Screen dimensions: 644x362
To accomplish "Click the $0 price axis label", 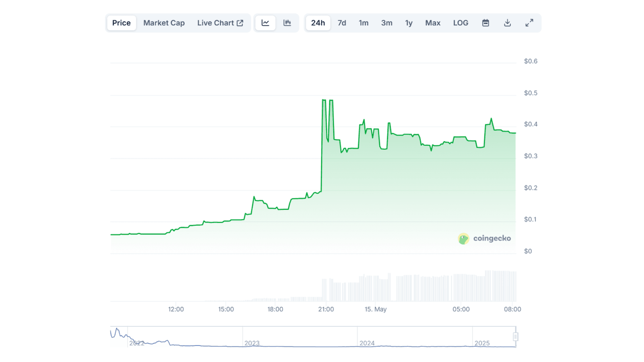I will [528, 251].
